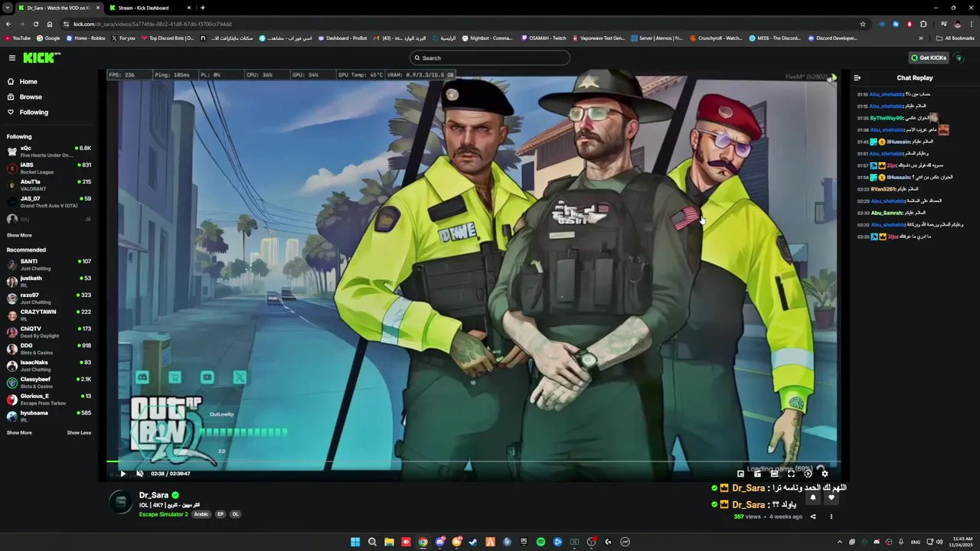The height and width of the screenshot is (551, 980).
Task: Open Dr_Sara's channel avatar
Action: point(120,502)
